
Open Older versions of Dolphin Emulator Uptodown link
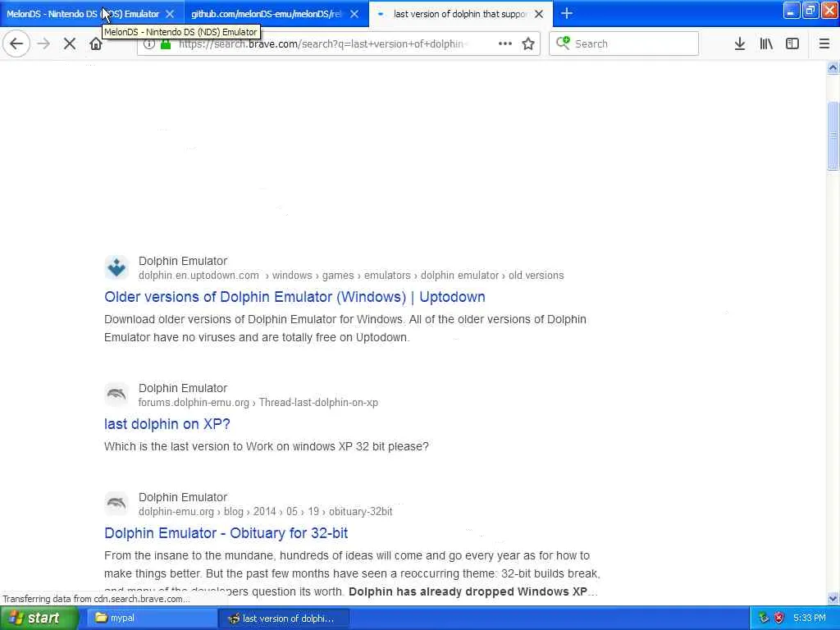294,297
